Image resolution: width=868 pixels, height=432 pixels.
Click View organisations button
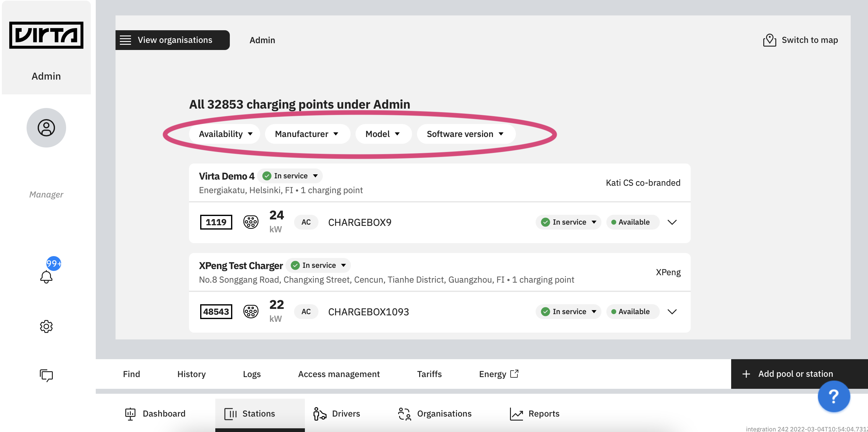(173, 40)
